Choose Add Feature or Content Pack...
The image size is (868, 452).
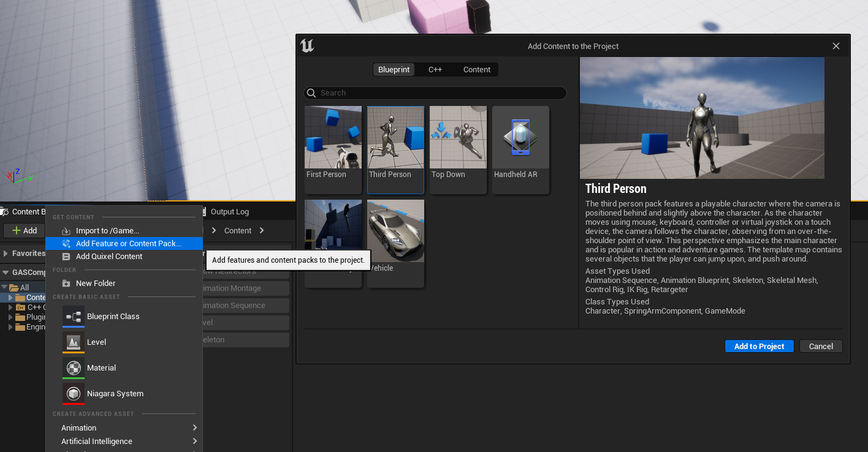[x=124, y=244]
